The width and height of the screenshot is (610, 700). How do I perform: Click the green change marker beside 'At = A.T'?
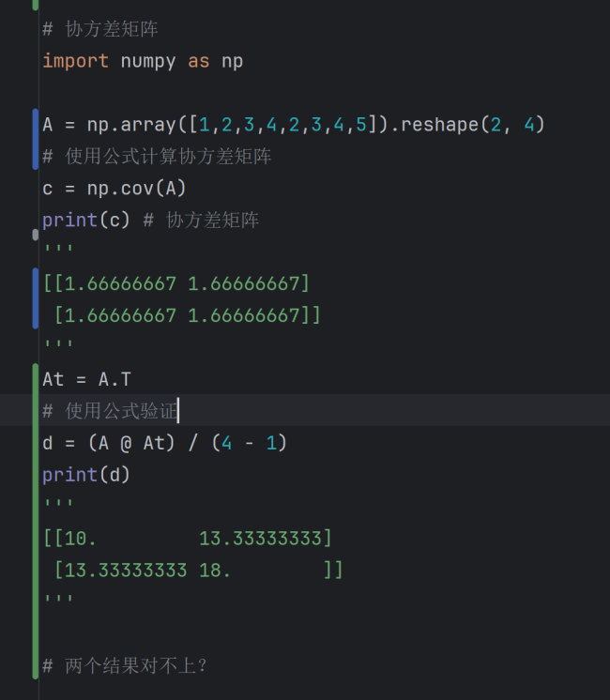36,522
